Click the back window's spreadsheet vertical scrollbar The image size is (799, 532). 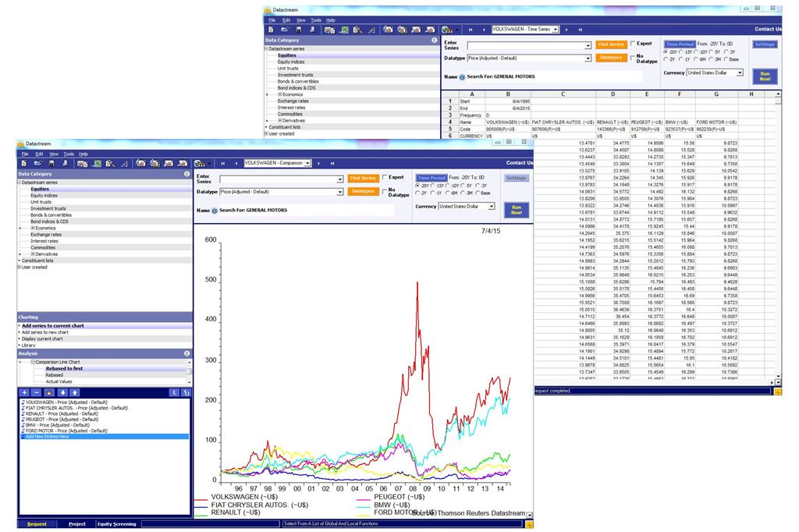[777, 234]
